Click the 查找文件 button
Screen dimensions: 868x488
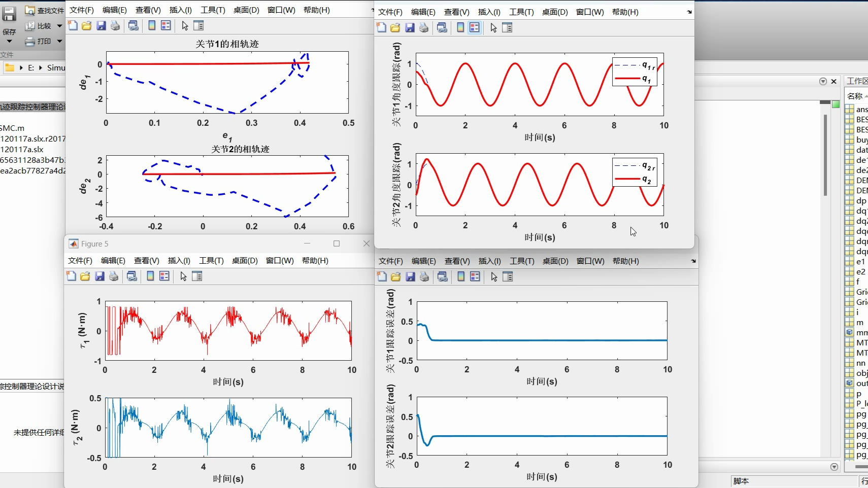pos(45,10)
